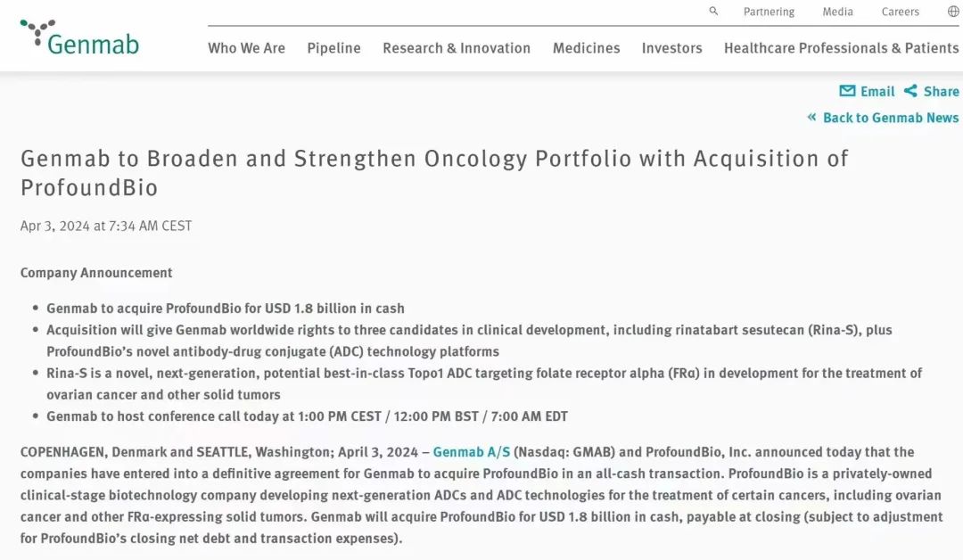Go to the Media page
The height and width of the screenshot is (560, 963).
point(837,12)
